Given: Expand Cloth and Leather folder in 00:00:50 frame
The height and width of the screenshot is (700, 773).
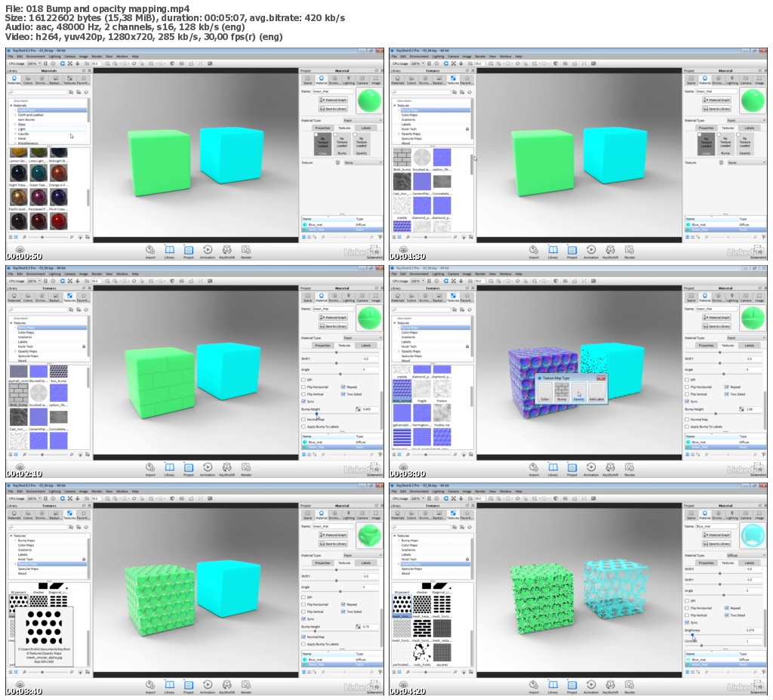Looking at the screenshot, I should tap(15, 115).
